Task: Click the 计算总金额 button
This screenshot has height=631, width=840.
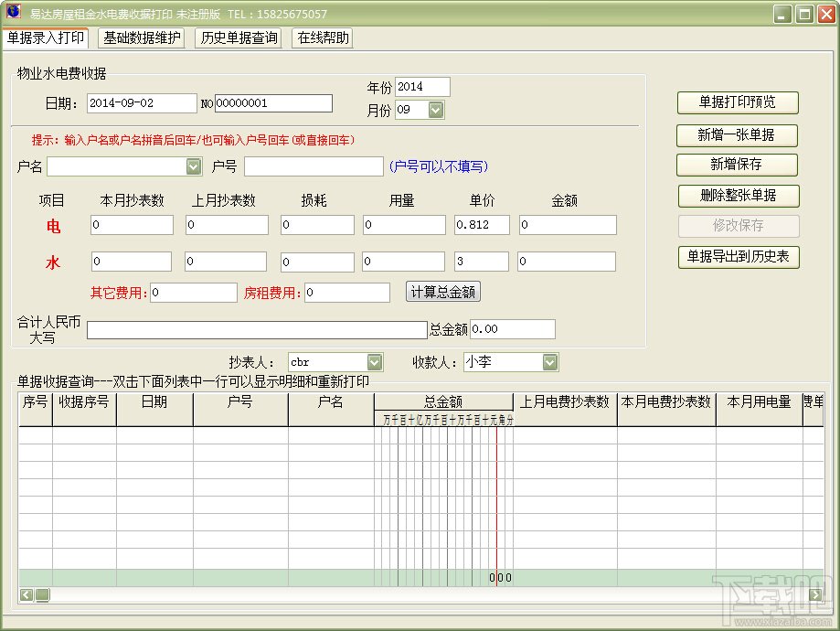Action: pos(443,292)
